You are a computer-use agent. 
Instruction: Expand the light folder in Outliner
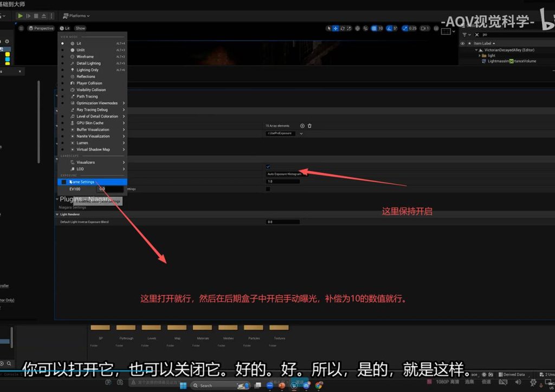click(x=480, y=55)
